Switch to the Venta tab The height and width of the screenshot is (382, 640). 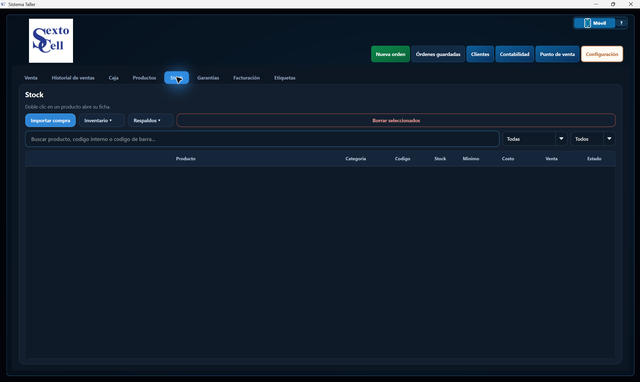pos(31,78)
